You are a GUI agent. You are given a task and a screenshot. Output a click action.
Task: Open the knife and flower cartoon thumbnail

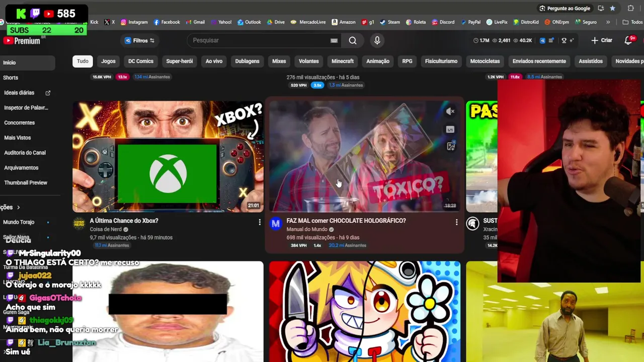364,311
